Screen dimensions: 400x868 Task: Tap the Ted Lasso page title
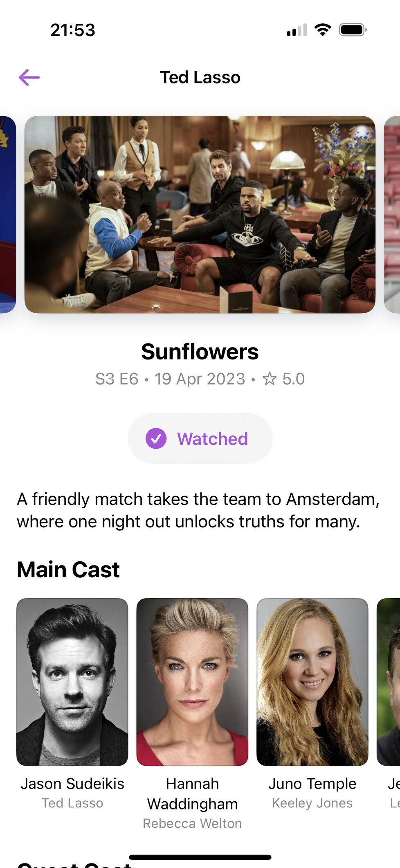[x=200, y=77]
